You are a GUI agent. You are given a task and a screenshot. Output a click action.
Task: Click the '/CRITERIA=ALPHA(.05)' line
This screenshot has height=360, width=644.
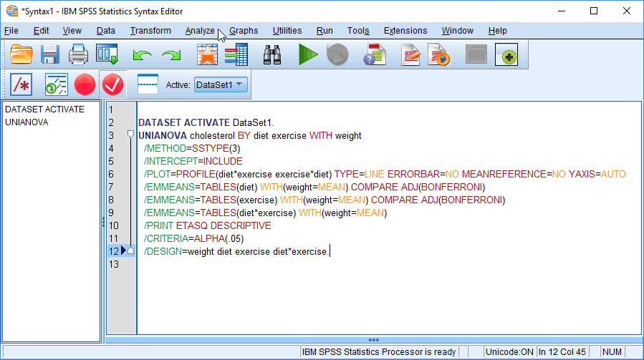(194, 238)
